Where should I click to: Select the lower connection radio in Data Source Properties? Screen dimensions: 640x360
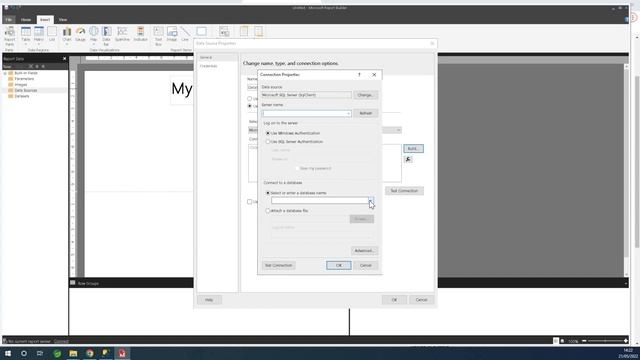249,106
